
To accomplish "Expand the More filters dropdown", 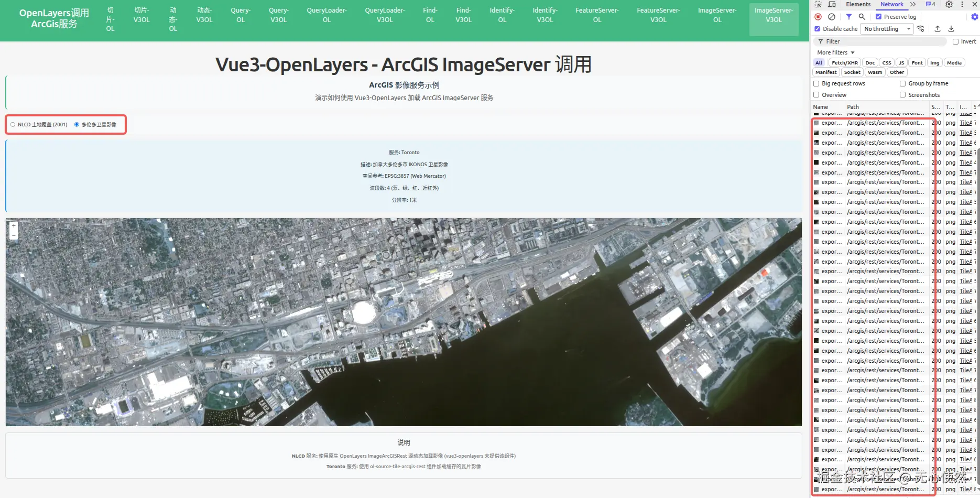I will tap(836, 52).
